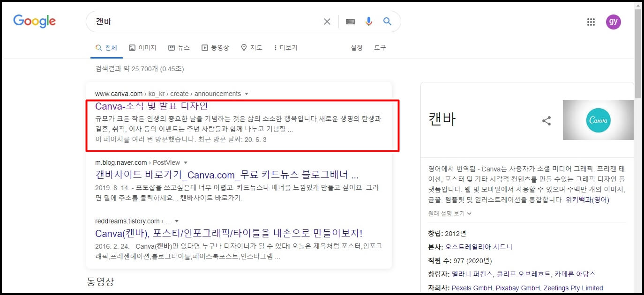
Task: Open Canva(캔바), 포스터/인포그래픽 tistory result
Action: point(229,233)
